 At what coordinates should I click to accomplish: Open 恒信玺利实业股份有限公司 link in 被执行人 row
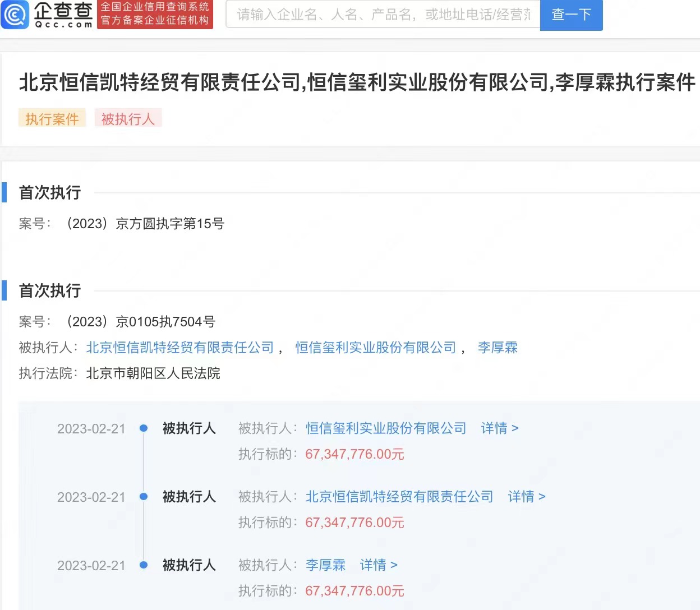(376, 348)
